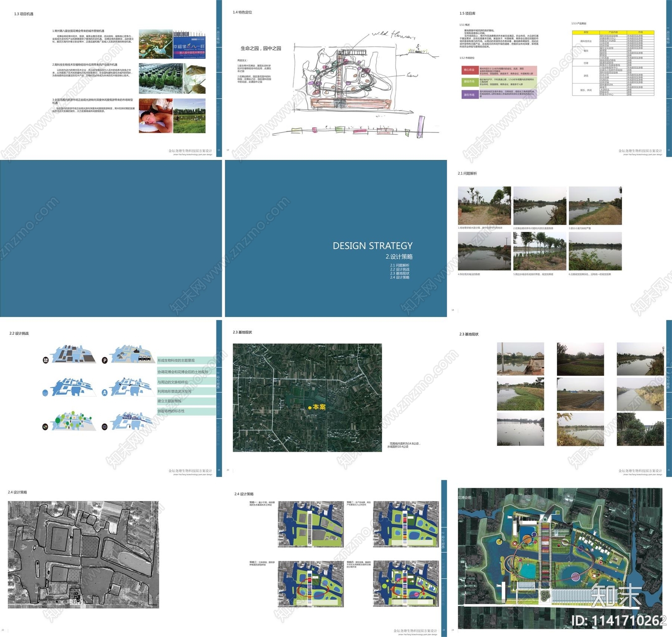The image size is (672, 637).
Task: Open the spa massage woman photo
Action: 155,116
